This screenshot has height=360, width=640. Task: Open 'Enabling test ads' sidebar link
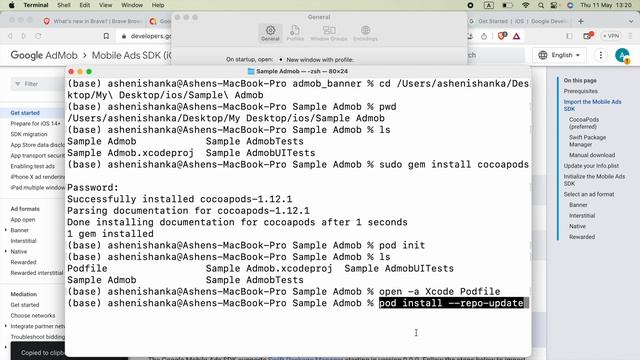(x=33, y=166)
